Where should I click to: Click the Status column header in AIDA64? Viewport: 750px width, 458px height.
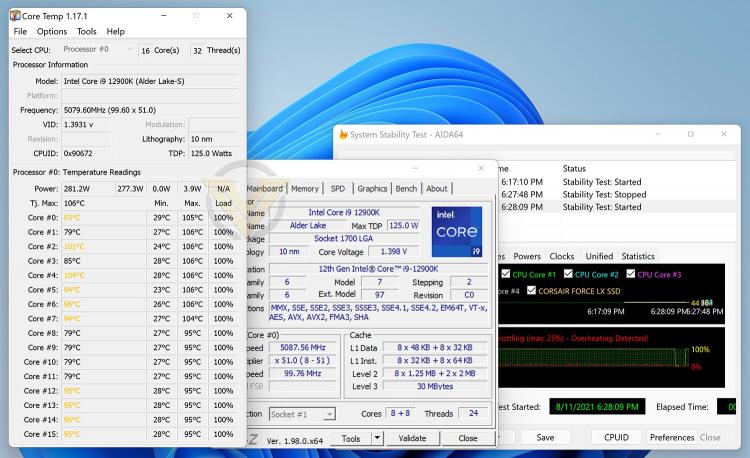pyautogui.click(x=574, y=168)
